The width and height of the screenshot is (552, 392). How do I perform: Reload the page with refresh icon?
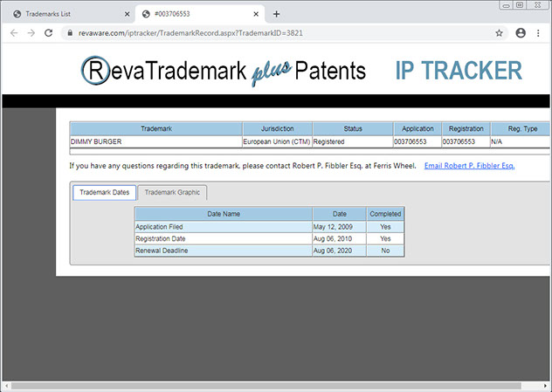[51, 33]
